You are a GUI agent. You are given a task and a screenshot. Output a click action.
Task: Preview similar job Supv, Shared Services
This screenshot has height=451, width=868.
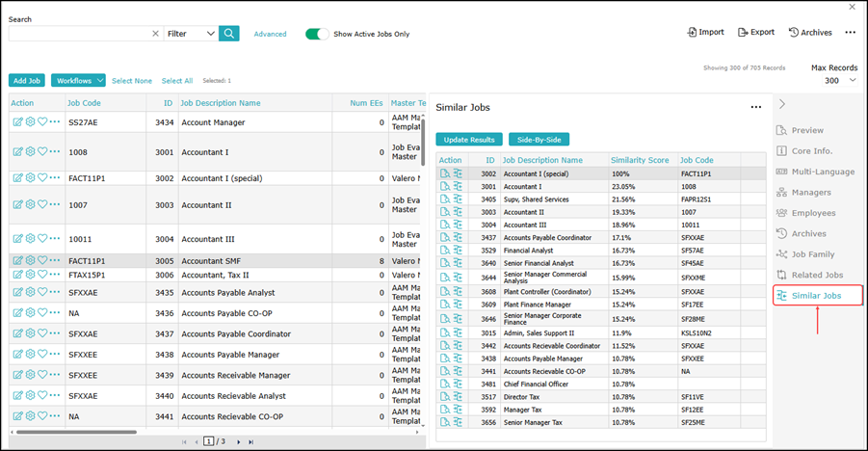(x=445, y=199)
